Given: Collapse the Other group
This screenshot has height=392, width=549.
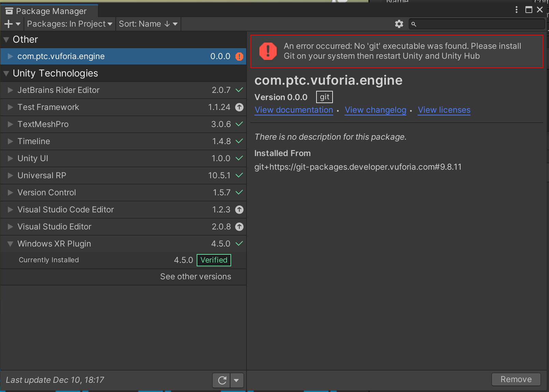Looking at the screenshot, I should click(6, 40).
